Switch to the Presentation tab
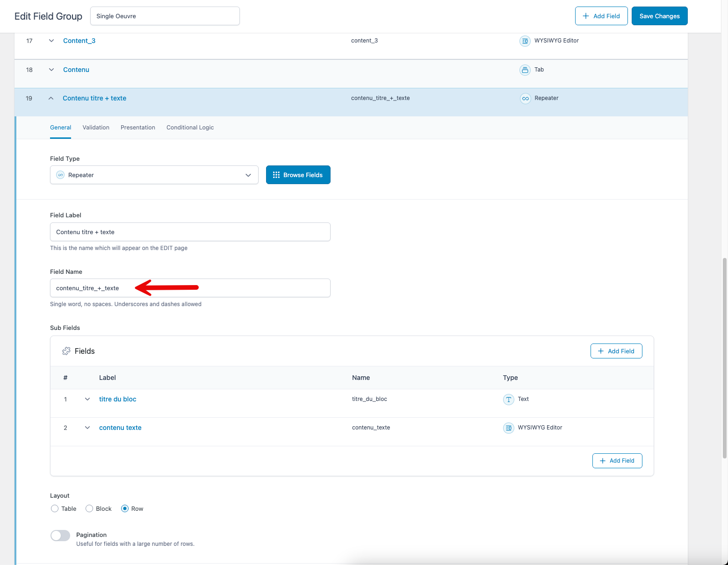 click(138, 128)
